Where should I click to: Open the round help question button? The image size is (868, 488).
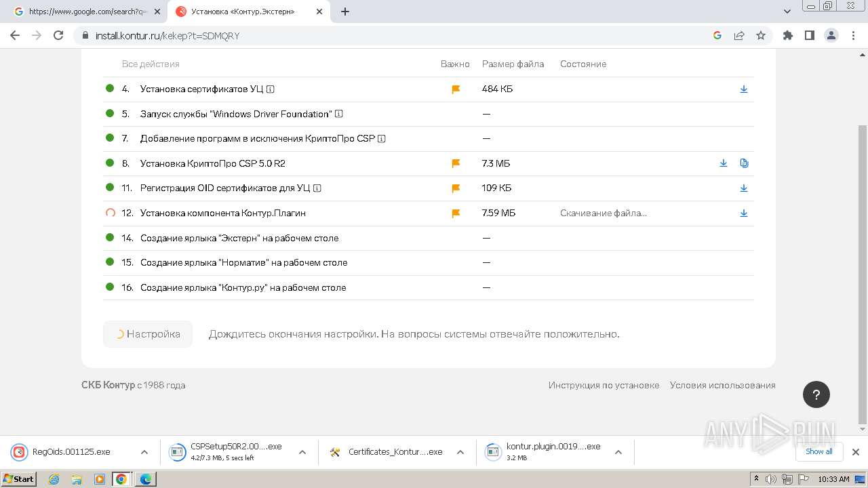coord(816,394)
